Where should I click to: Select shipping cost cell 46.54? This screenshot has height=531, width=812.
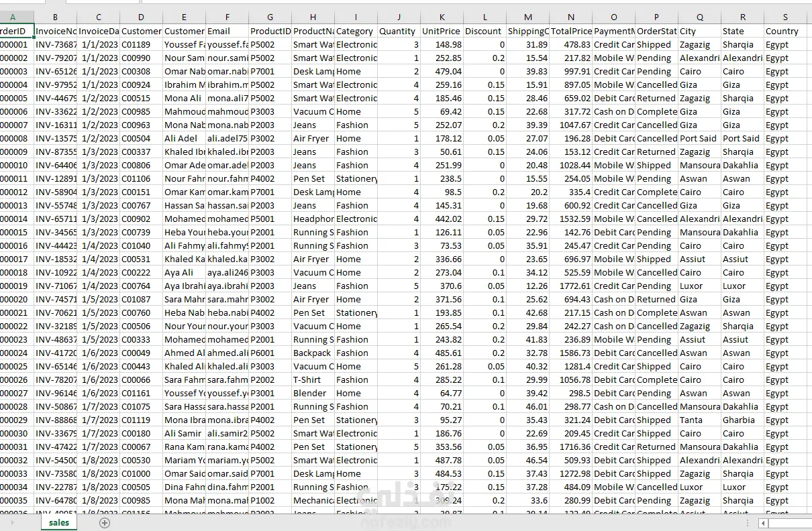528,460
